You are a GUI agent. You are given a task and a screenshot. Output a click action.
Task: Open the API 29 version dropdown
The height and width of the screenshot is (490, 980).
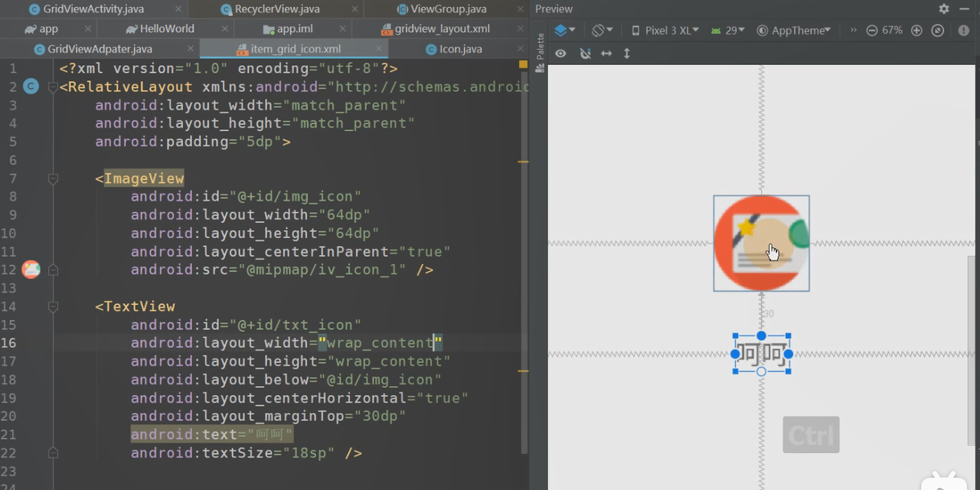click(728, 31)
